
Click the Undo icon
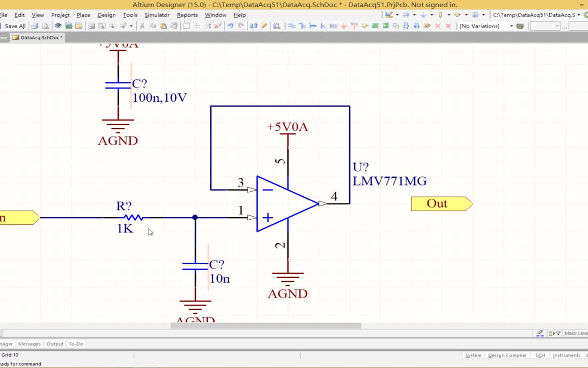coord(231,26)
